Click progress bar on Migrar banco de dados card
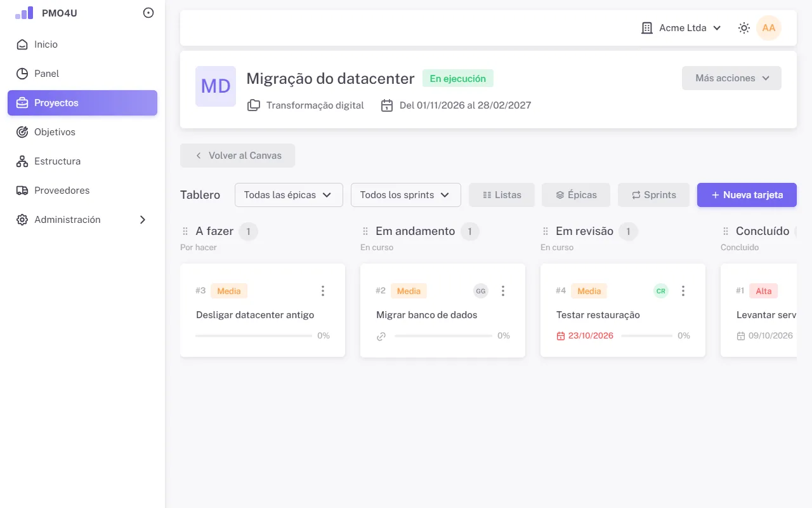Screen dimensions: 812x508 pos(443,336)
